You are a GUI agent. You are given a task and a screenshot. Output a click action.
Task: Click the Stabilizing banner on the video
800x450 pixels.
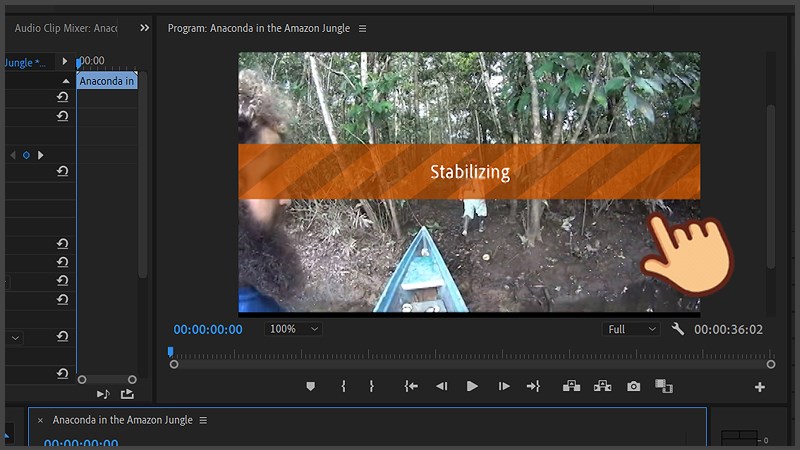(x=469, y=171)
